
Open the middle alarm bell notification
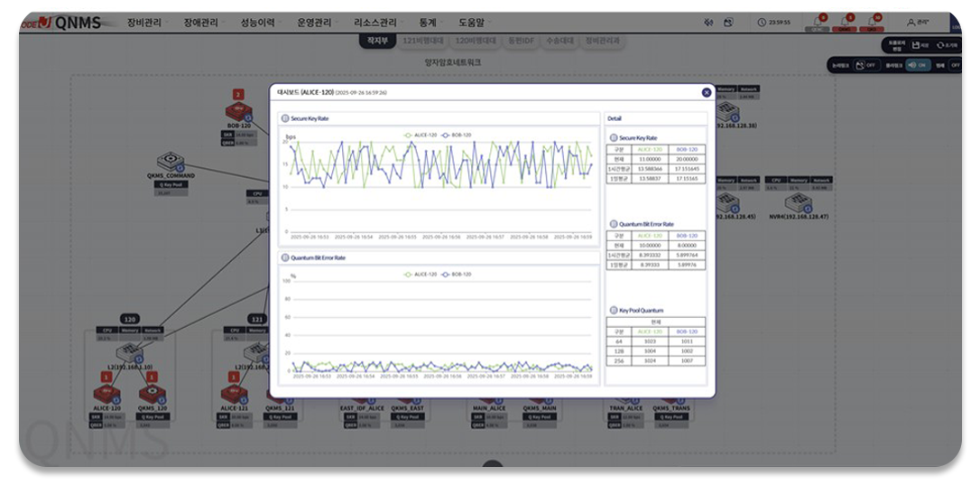pyautogui.click(x=845, y=23)
